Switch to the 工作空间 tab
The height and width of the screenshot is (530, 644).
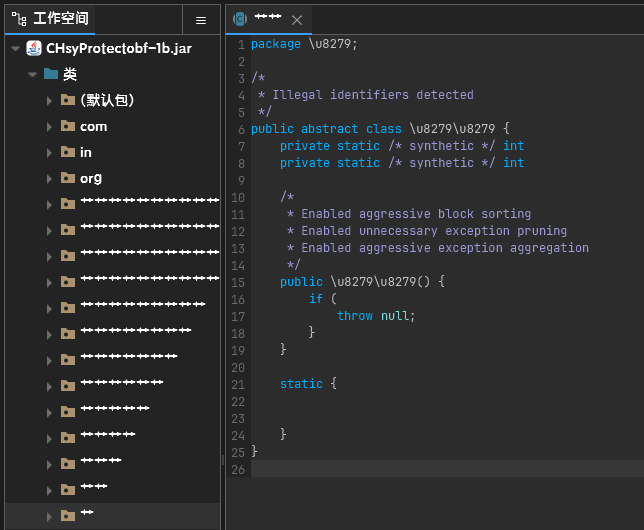60,19
